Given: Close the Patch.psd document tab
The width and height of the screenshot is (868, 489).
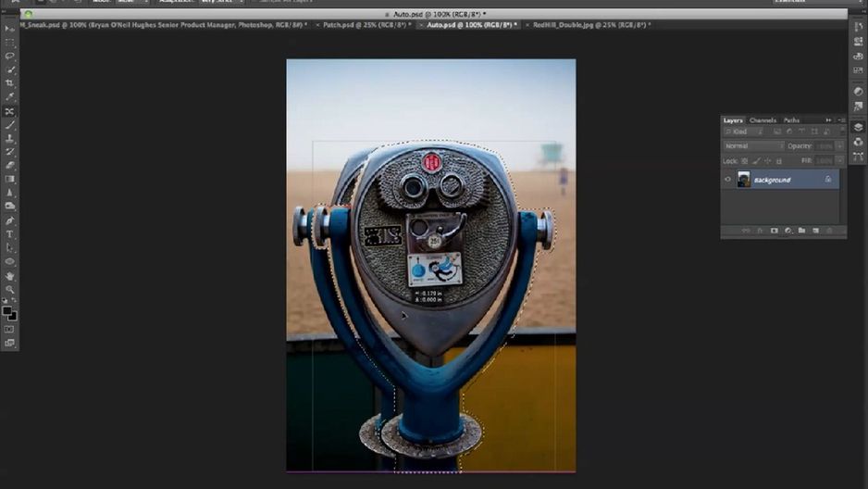Looking at the screenshot, I should click(317, 25).
